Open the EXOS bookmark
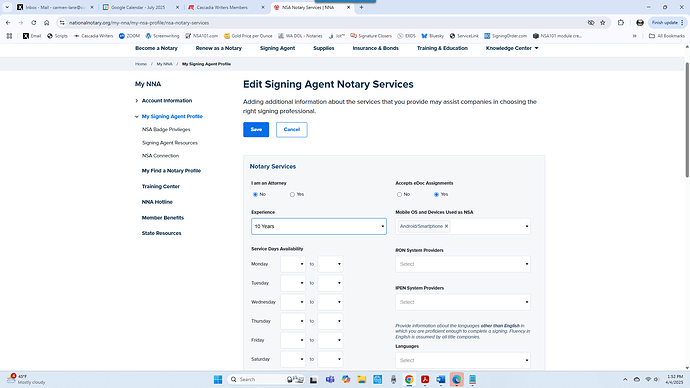Image resolution: width=690 pixels, height=388 pixels. [x=407, y=36]
